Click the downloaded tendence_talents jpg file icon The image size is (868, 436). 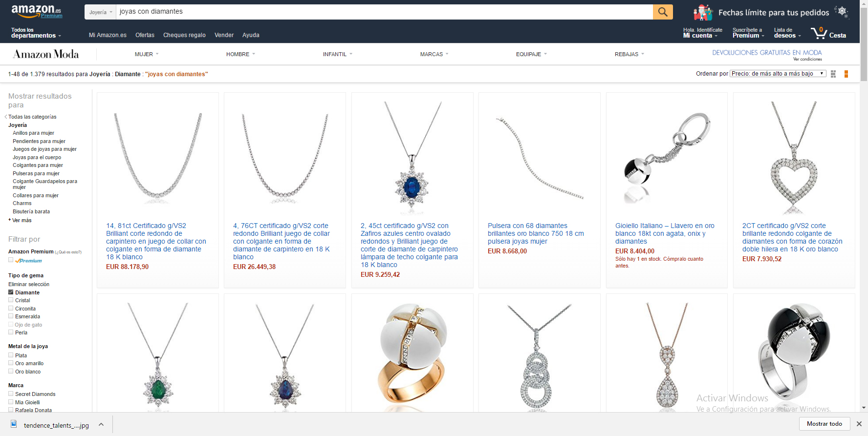pos(14,424)
